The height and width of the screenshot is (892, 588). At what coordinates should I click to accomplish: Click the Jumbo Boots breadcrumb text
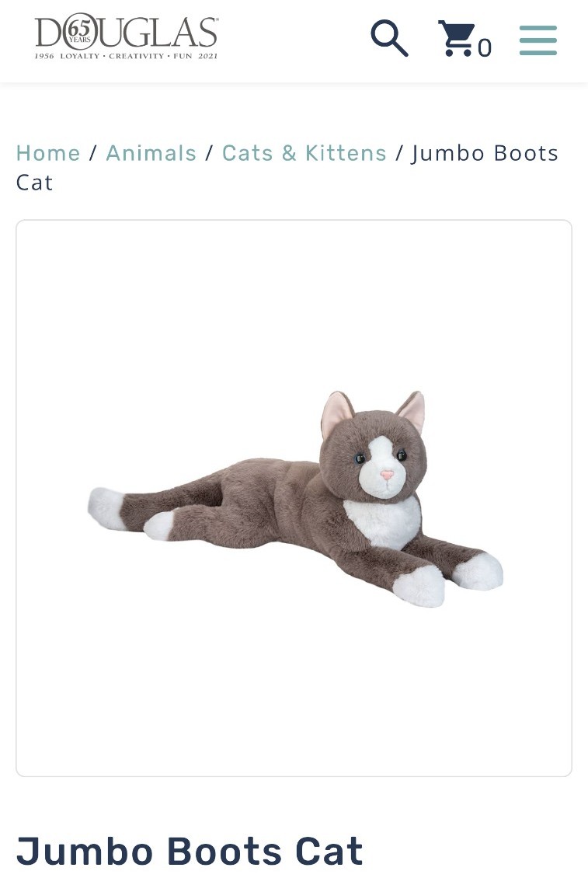[485, 153]
